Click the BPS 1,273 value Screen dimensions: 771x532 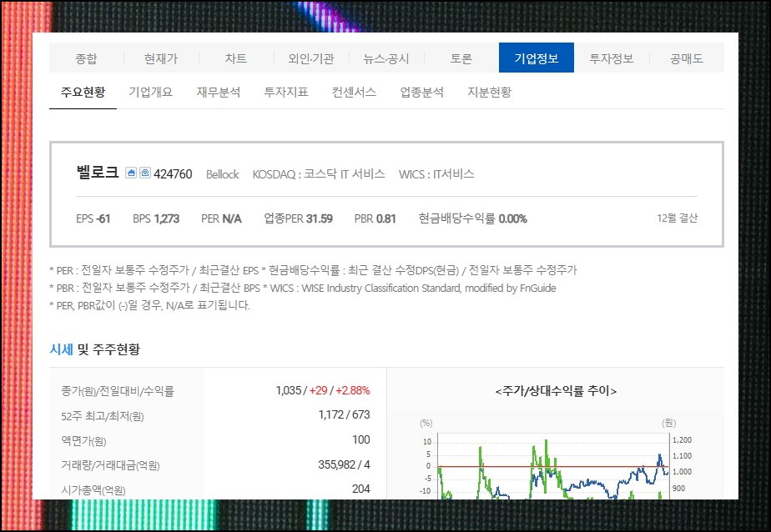pos(156,218)
